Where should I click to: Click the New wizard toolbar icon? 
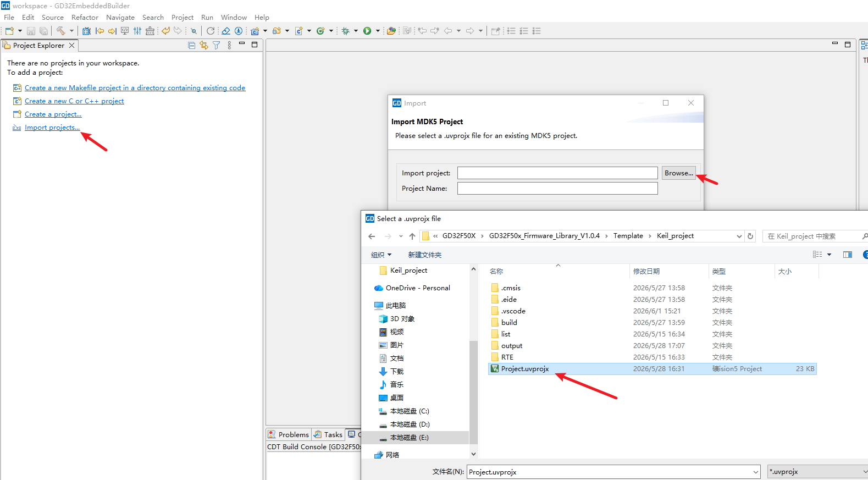[x=9, y=31]
